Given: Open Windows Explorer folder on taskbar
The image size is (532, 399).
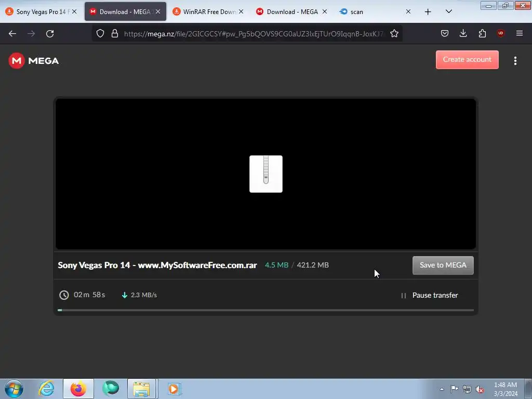Looking at the screenshot, I should click(x=141, y=389).
